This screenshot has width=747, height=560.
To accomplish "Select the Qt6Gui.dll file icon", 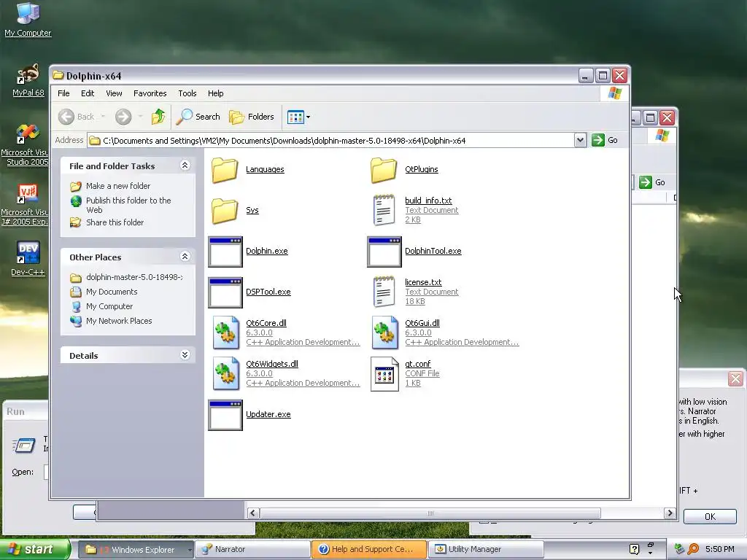I will (385, 332).
